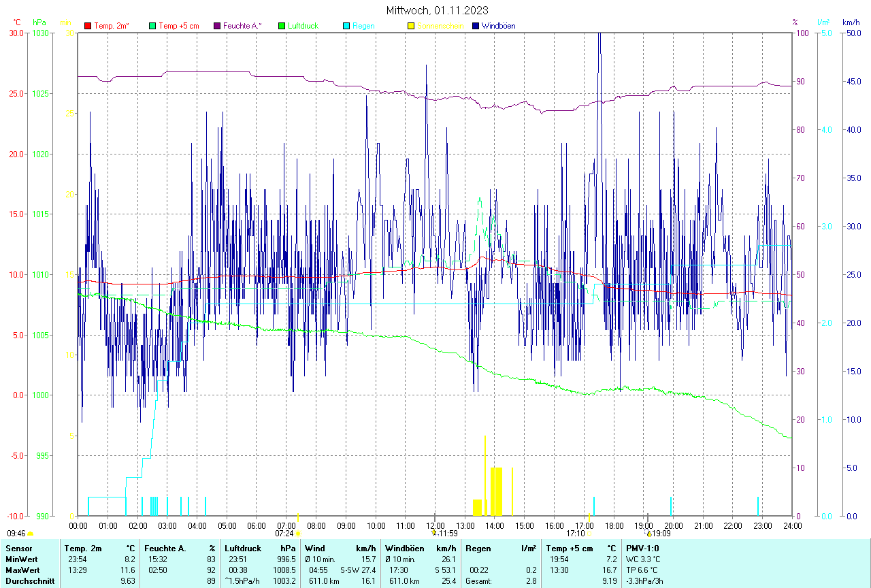Viewport: 871px width, 588px height.
Task: Click the Luftdruck column header in the table
Action: pyautogui.click(x=243, y=548)
